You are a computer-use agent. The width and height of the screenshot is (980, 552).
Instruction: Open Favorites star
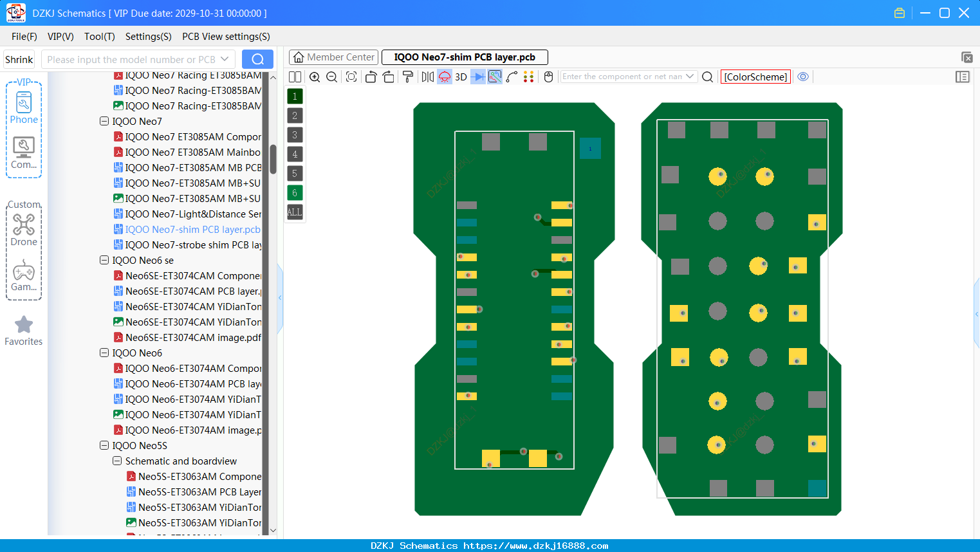pyautogui.click(x=24, y=330)
